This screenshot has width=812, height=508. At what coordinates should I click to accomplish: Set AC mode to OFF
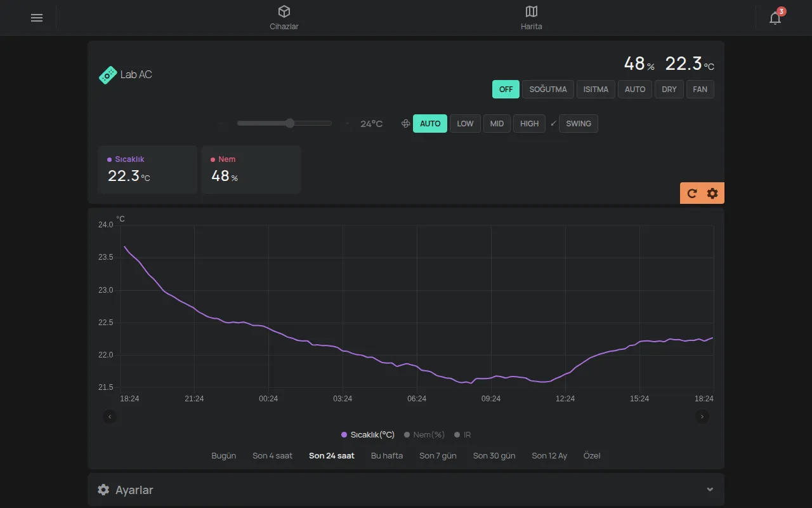506,90
